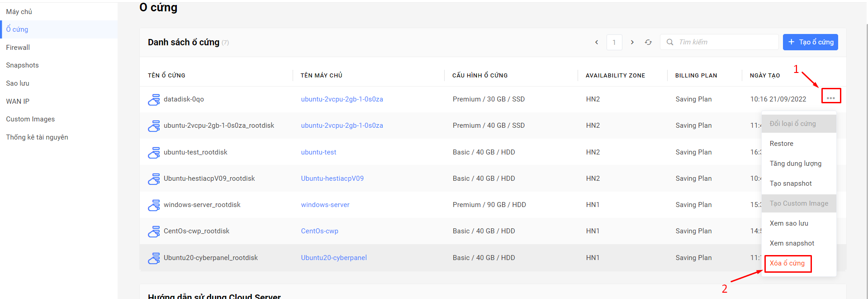Go to the previous page arrow
868x299 pixels.
(597, 42)
